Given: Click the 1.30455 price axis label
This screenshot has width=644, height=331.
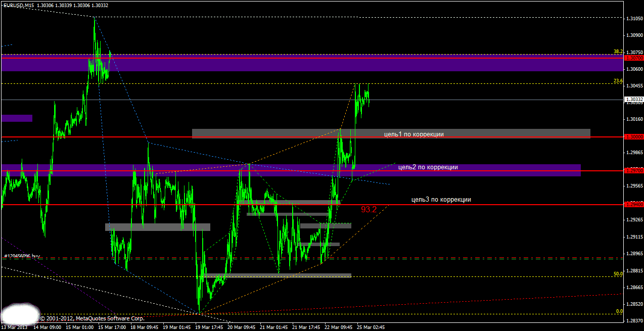Looking at the screenshot, I should (x=634, y=86).
